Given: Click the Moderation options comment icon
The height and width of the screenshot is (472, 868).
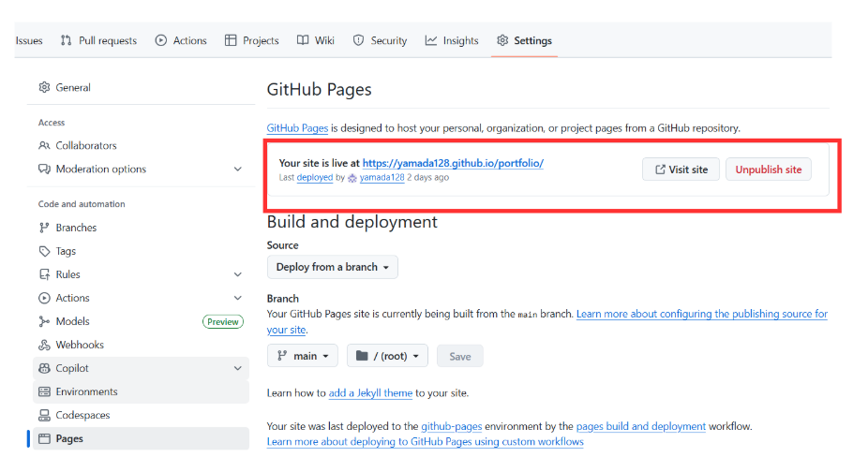Looking at the screenshot, I should click(x=44, y=169).
